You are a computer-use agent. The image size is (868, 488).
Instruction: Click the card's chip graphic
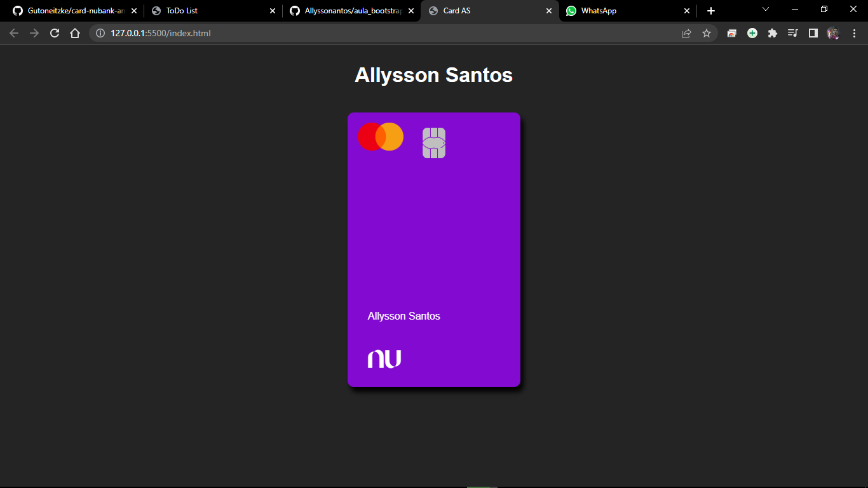[x=433, y=143]
